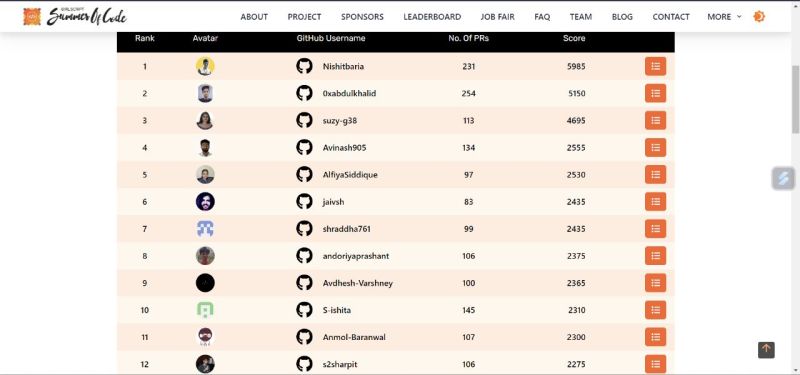Open the LEADERBOARD nav item
The image size is (800, 375).
click(x=432, y=17)
